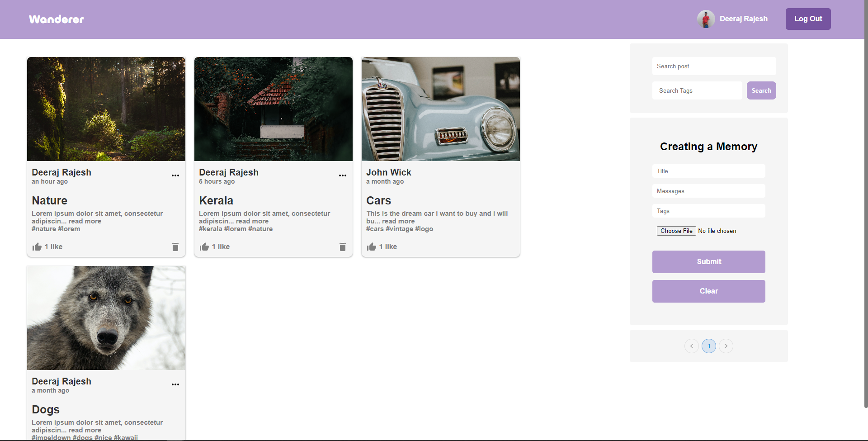Open the three-dot options on the Kerala post
The height and width of the screenshot is (441, 868).
(x=343, y=175)
